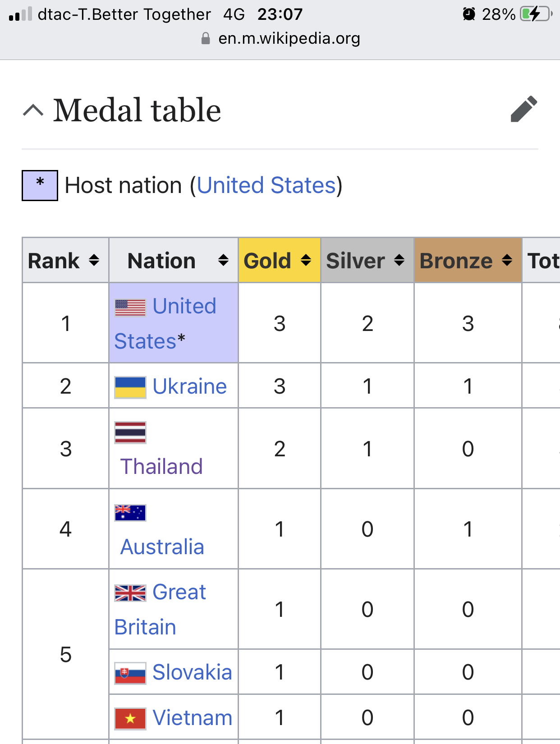The width and height of the screenshot is (560, 744).
Task: Click the host nation color legend box
Action: 40,185
